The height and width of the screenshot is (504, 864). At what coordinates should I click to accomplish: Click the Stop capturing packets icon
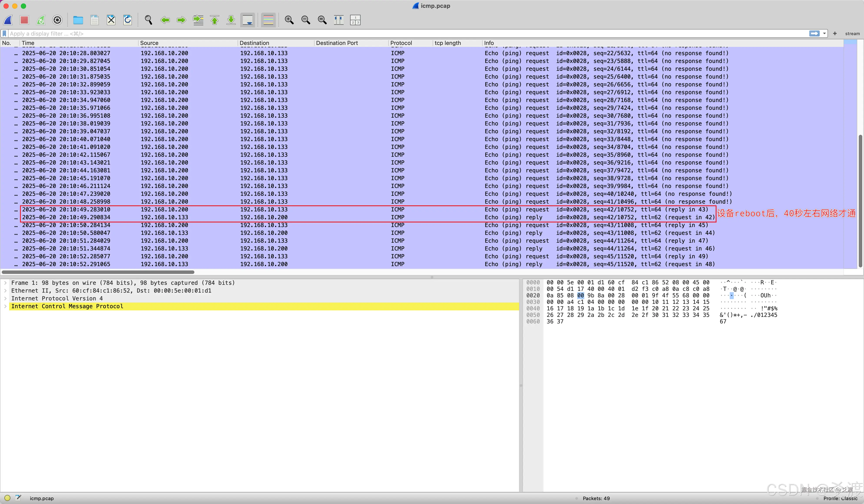point(24,20)
